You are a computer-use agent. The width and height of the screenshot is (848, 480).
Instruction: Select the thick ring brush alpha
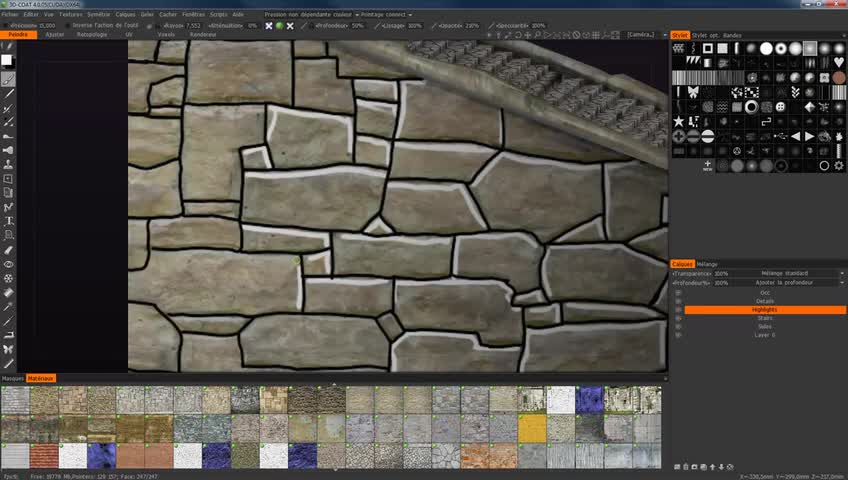tap(751, 107)
